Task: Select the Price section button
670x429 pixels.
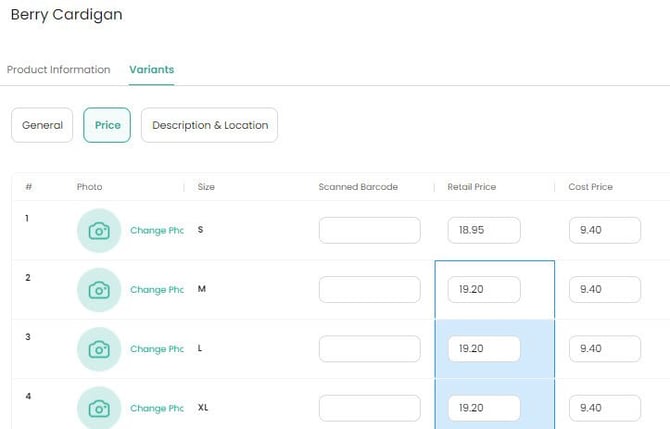Action: click(x=107, y=125)
